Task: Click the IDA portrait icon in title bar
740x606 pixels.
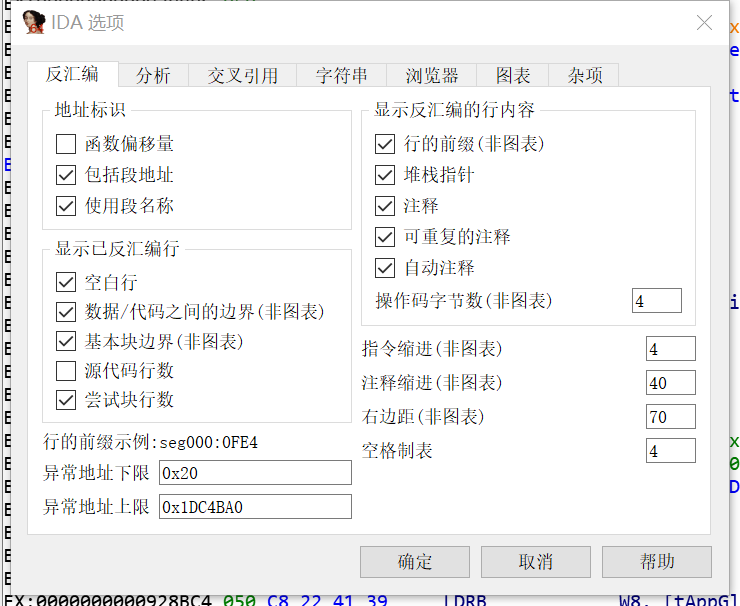Action: 34,22
